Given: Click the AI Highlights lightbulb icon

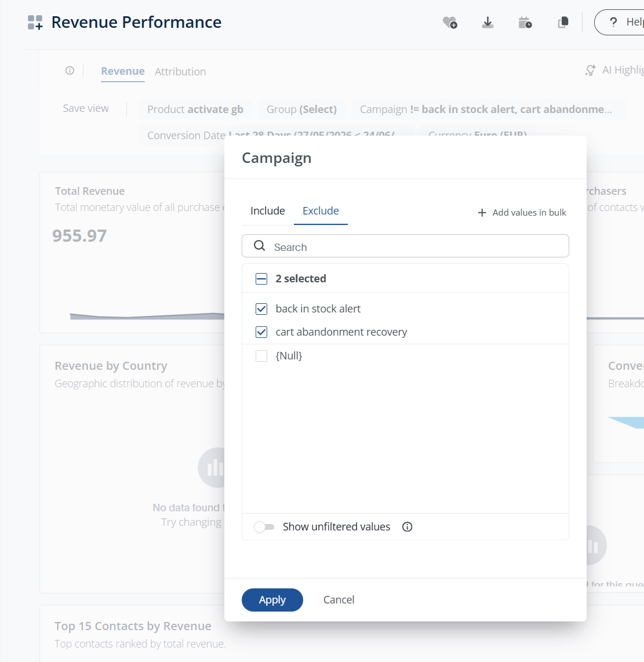Looking at the screenshot, I should [590, 70].
